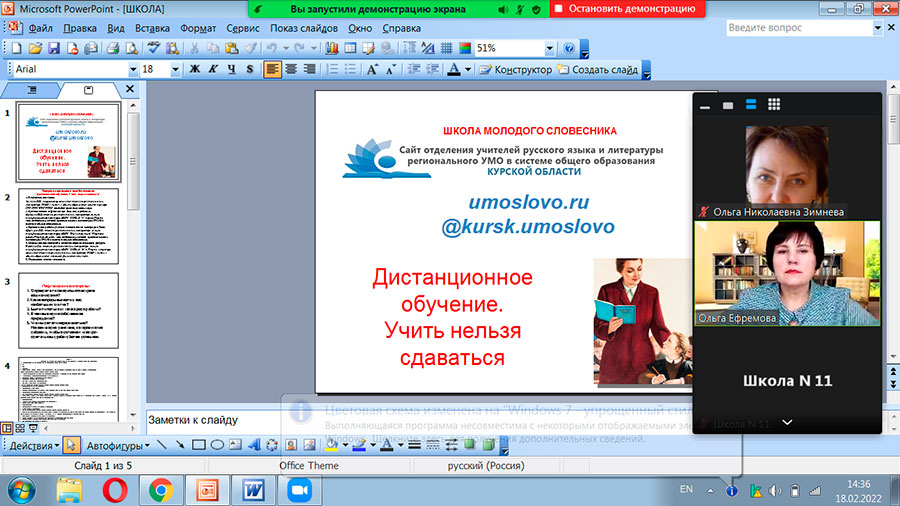Open Shadow Style options on drawing toolbar
This screenshot has height=506, width=900.
click(x=470, y=445)
